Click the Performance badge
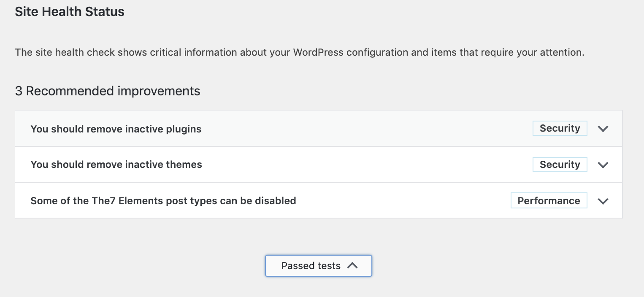This screenshot has width=644, height=297. [549, 201]
